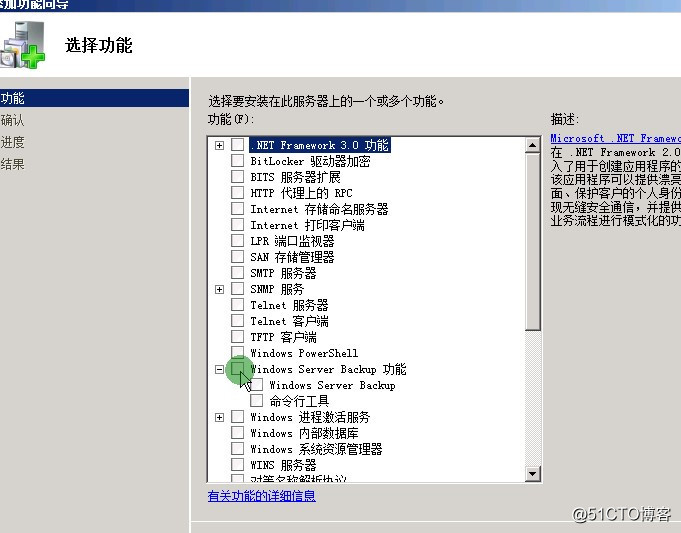
Task: Select SAN 存储管理器 row text
Action: point(292,257)
